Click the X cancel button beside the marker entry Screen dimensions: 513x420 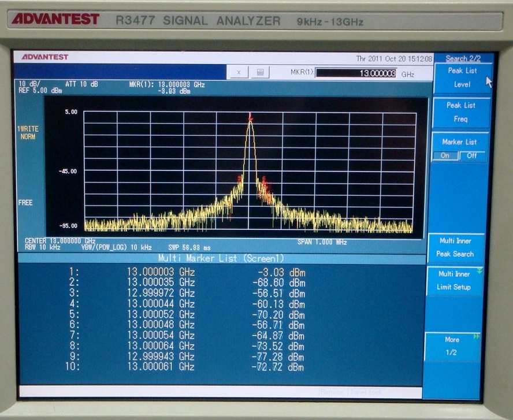(x=239, y=72)
